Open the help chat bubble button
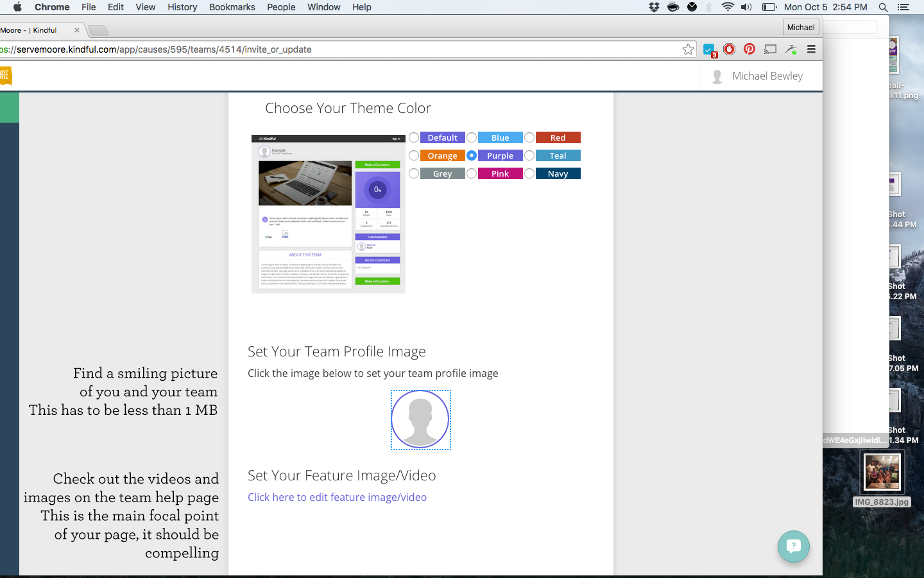924x578 pixels. coord(794,546)
